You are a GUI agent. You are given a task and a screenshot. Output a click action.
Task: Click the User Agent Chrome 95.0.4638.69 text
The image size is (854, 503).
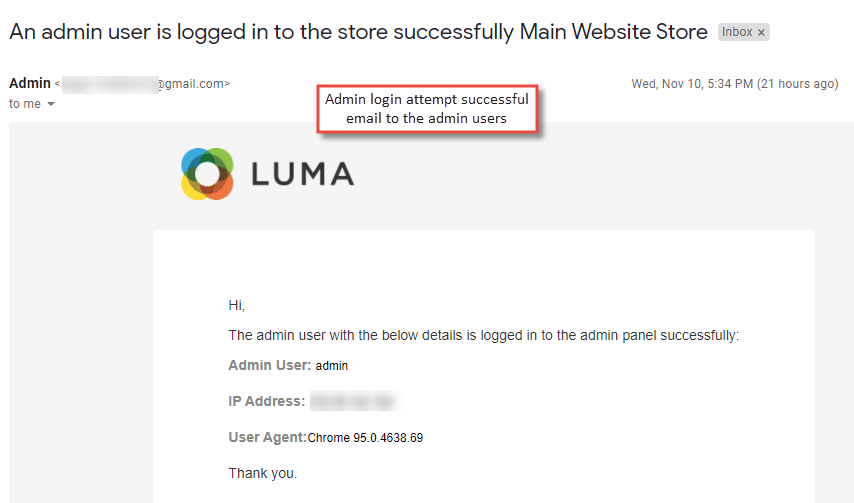tap(365, 438)
